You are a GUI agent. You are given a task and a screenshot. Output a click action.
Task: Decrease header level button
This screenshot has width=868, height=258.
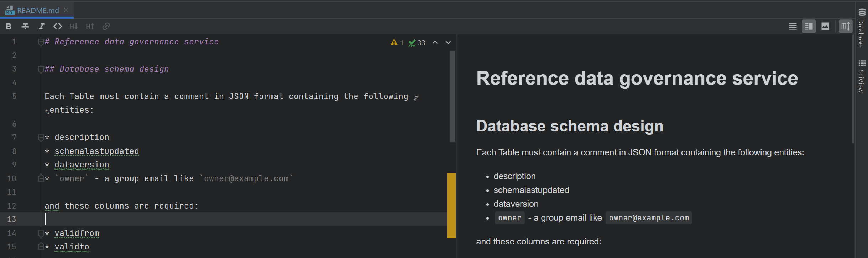tap(74, 26)
